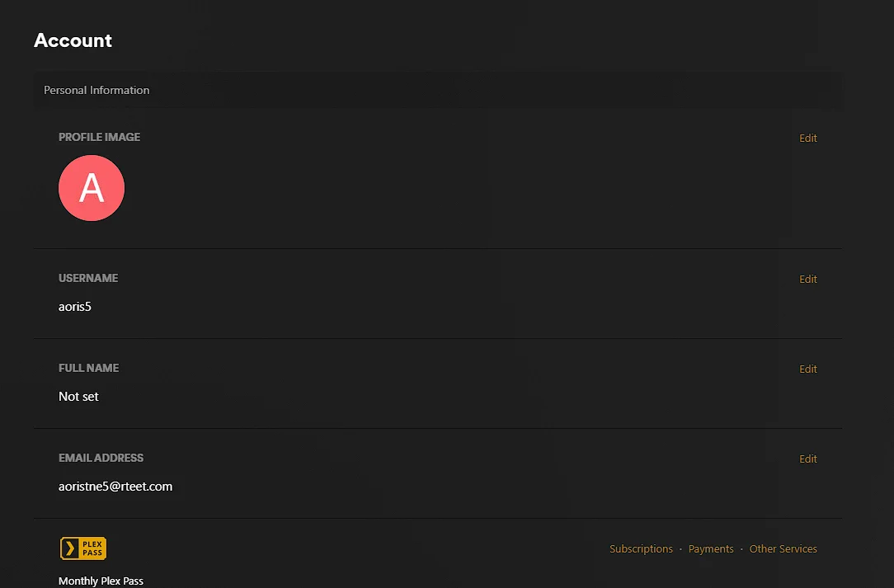Click the FULL NAME label

click(88, 368)
